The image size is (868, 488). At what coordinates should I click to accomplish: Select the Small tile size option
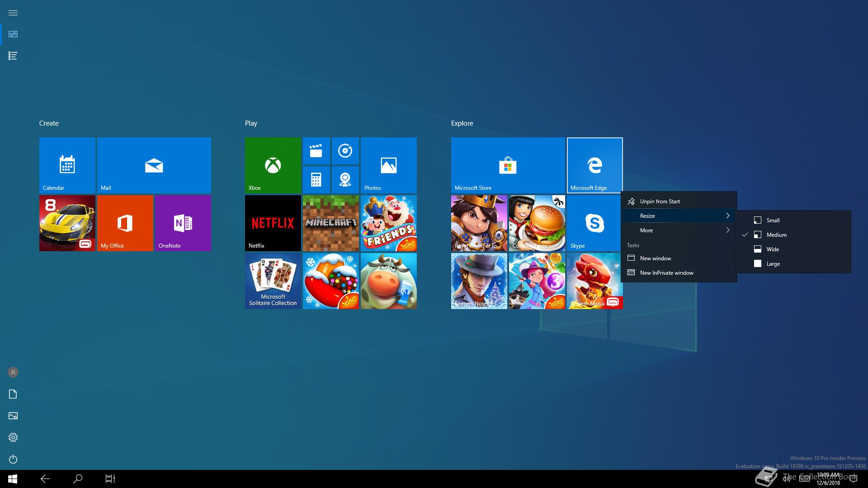pyautogui.click(x=773, y=221)
